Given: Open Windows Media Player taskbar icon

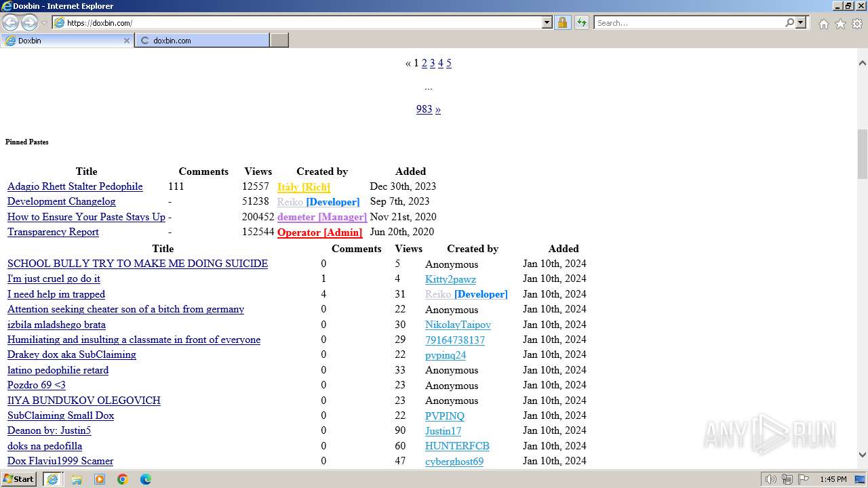Looking at the screenshot, I should coord(100,479).
